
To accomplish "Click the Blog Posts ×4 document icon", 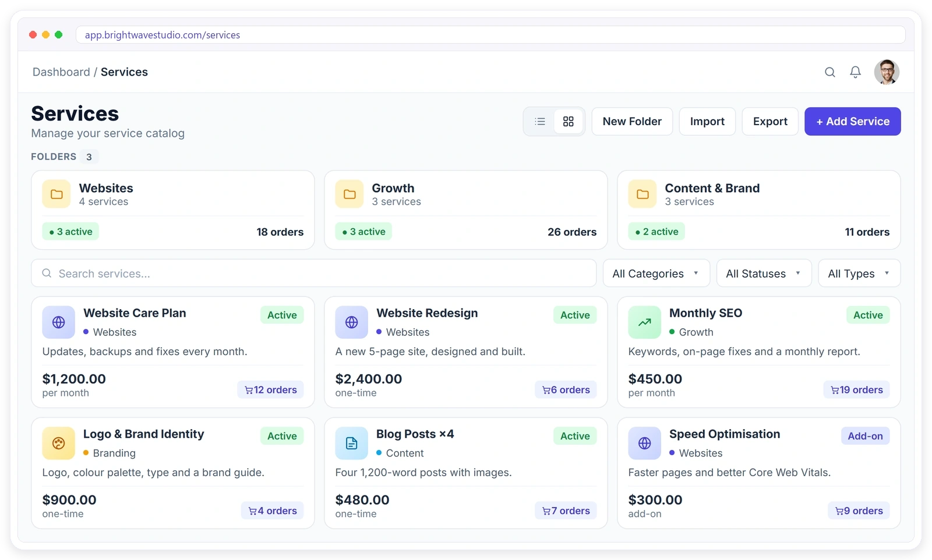I will [352, 443].
